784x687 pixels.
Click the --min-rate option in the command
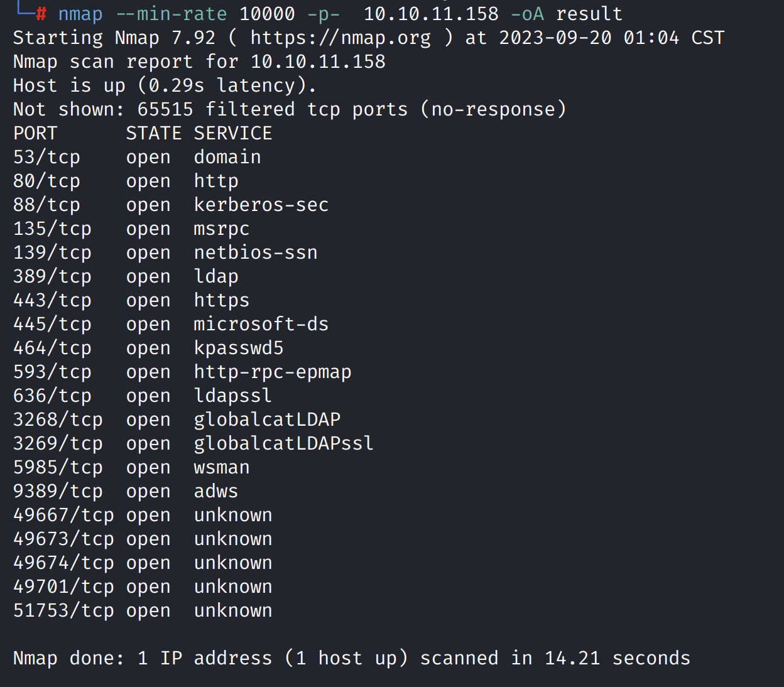171,14
